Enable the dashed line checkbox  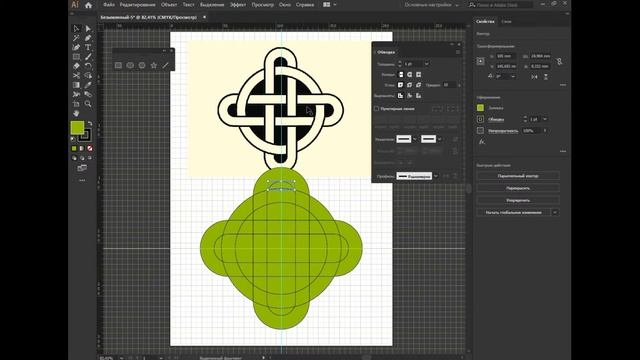(376, 109)
